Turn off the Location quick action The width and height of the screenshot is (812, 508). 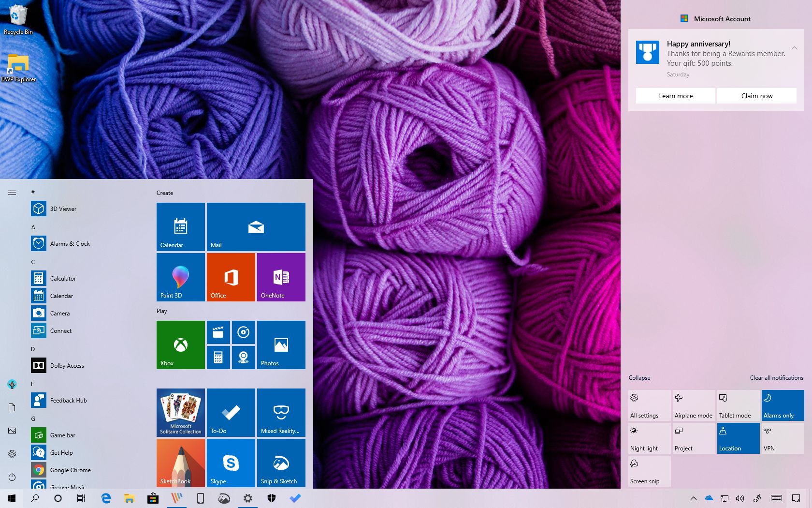738,438
